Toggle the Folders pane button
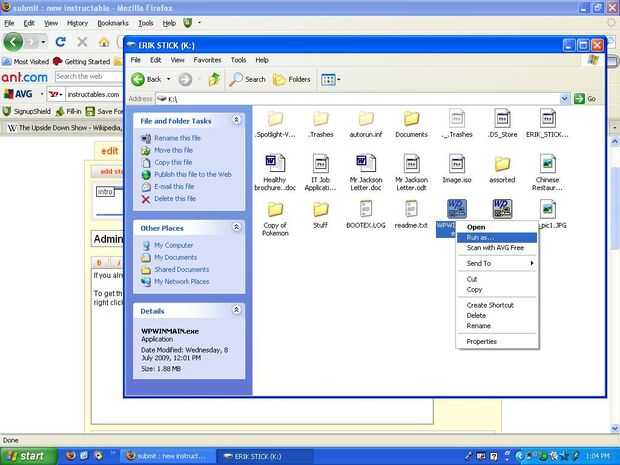Image resolution: width=620 pixels, height=465 pixels. coord(292,79)
